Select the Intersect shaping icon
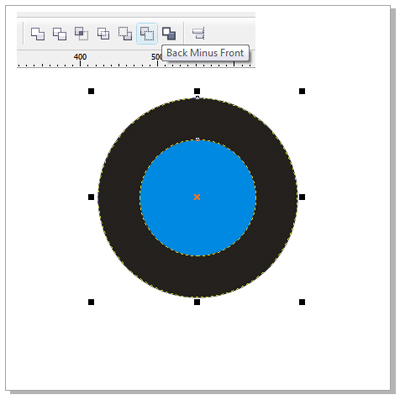 (x=81, y=34)
